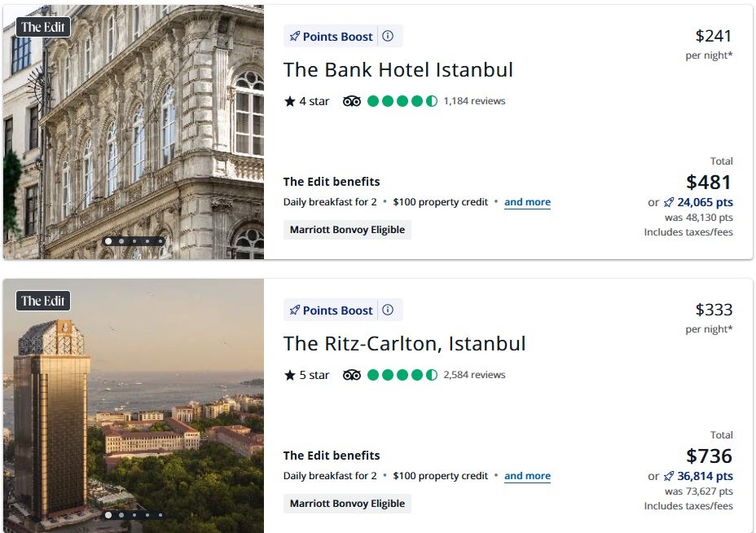Click info icon beside Ritz-Carlton Points Boost
This screenshot has height=533, width=756.
pos(388,311)
